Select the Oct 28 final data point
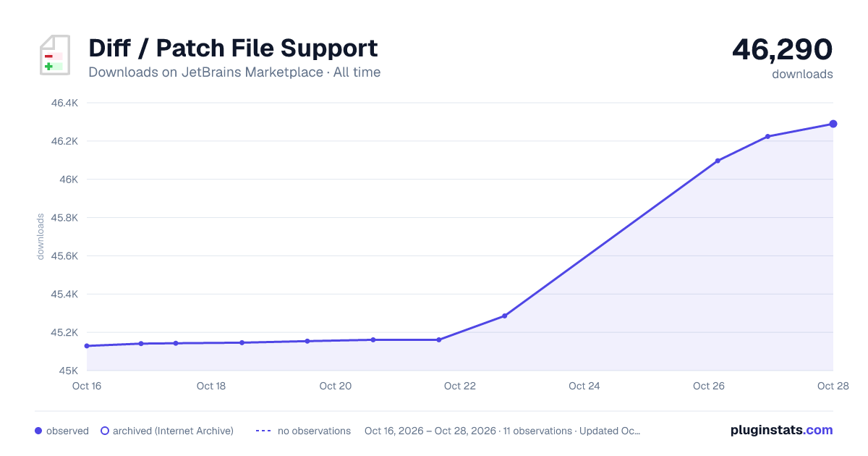Screen dimensions: 868x456 pyautogui.click(x=833, y=124)
